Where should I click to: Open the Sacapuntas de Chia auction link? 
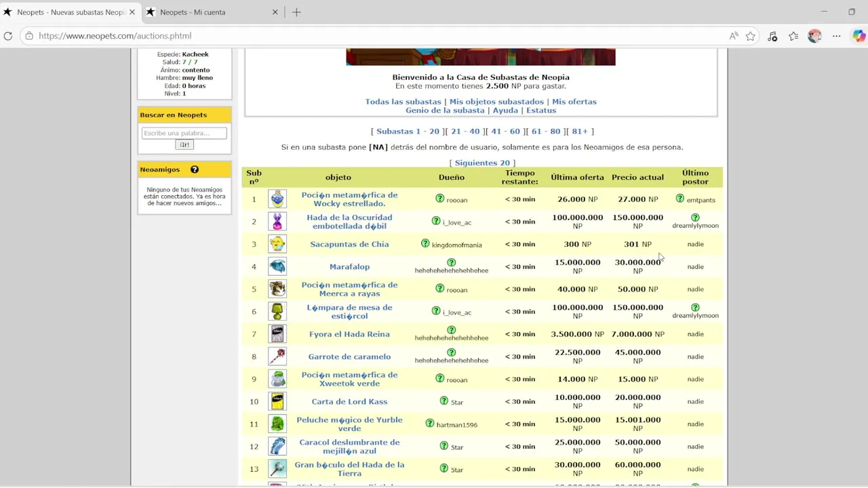(x=349, y=244)
